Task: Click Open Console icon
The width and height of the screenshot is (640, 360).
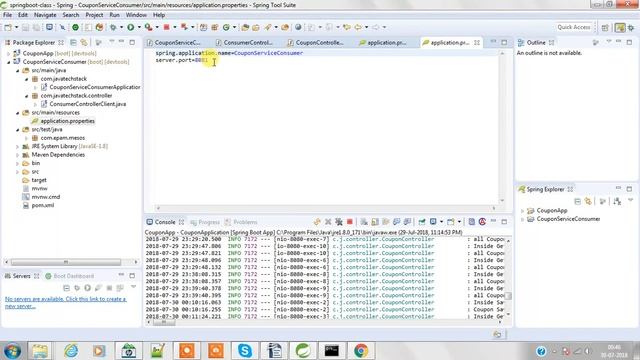Action: click(x=451, y=222)
